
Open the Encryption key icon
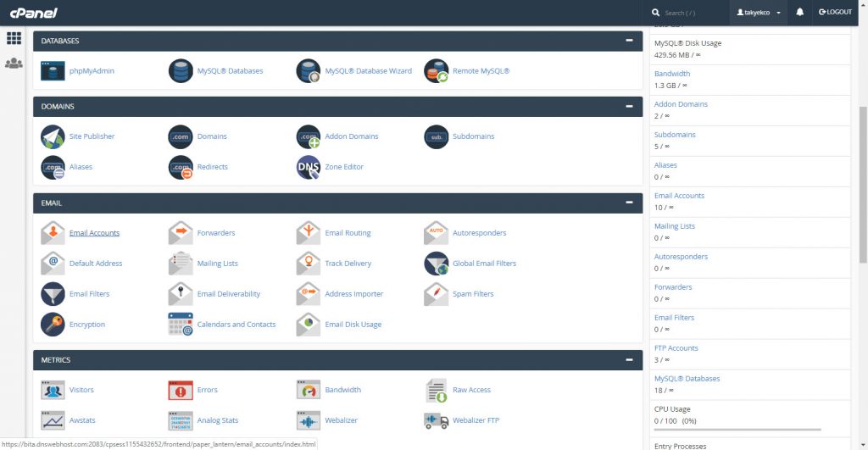(53, 325)
